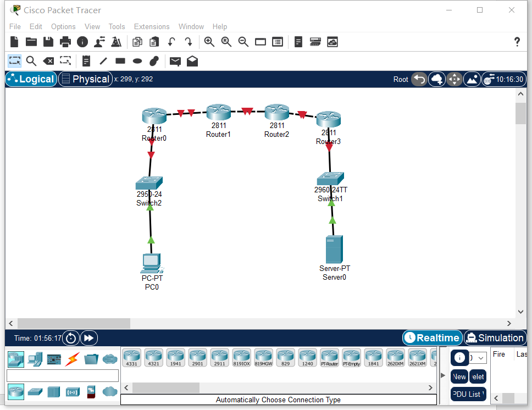
Task: Toggle the PDU List window button
Action: (468, 394)
